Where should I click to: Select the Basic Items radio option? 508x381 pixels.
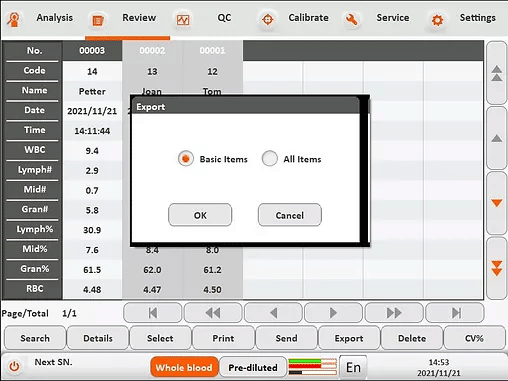pyautogui.click(x=186, y=159)
